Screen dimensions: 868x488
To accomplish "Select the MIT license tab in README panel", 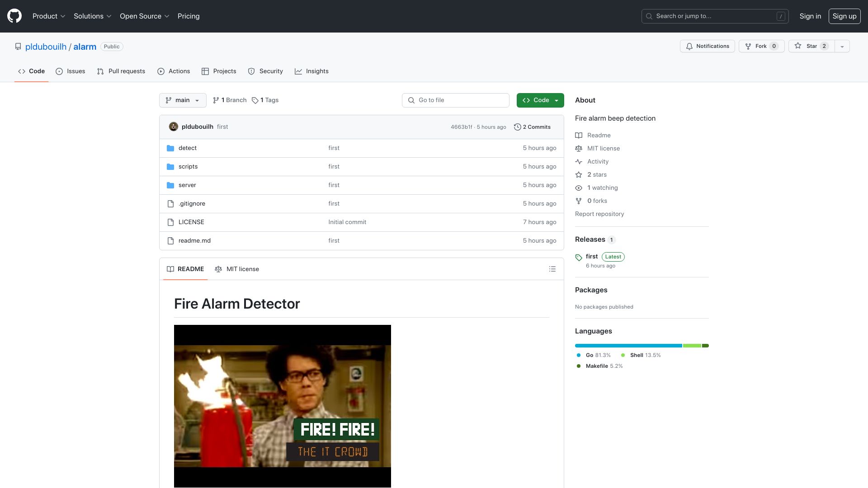I will 237,269.
